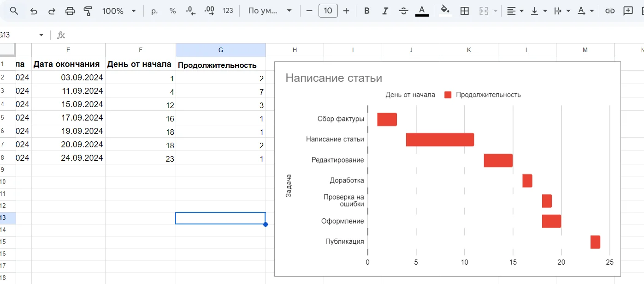The height and width of the screenshot is (284, 644).
Task: Activate the paint format tool
Action: (89, 11)
